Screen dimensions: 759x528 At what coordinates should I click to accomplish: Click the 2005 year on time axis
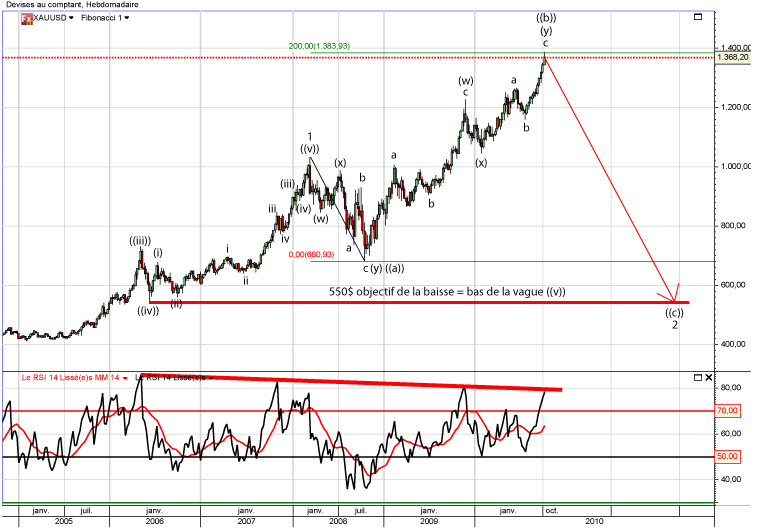(64, 521)
